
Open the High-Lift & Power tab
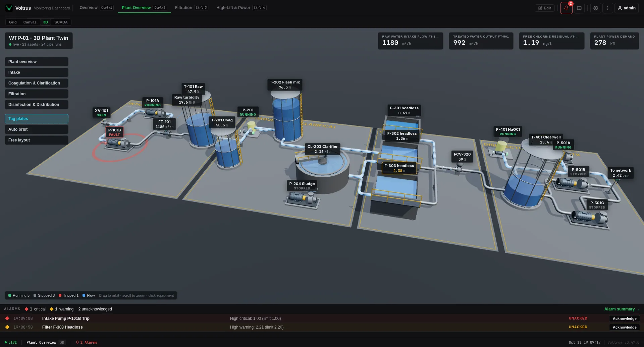pyautogui.click(x=241, y=8)
